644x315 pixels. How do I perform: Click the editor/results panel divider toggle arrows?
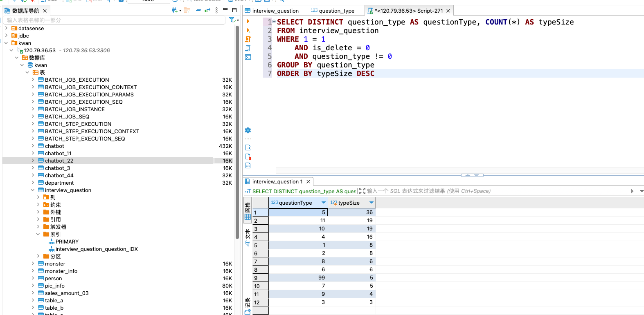coord(472,175)
